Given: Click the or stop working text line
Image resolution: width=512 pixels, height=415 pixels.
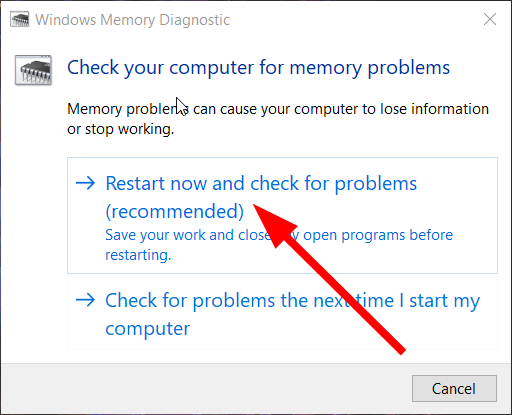Looking at the screenshot, I should (x=121, y=129).
